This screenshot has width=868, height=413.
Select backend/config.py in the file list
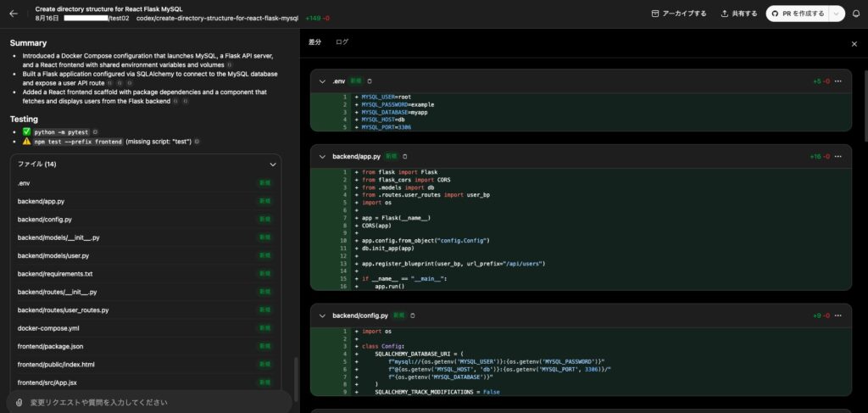click(x=146, y=220)
